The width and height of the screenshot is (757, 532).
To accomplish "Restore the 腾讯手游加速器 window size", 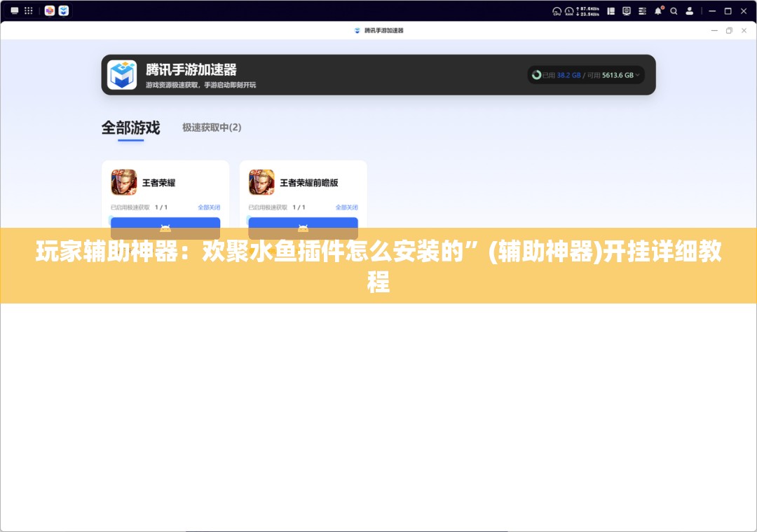I will coord(729,30).
